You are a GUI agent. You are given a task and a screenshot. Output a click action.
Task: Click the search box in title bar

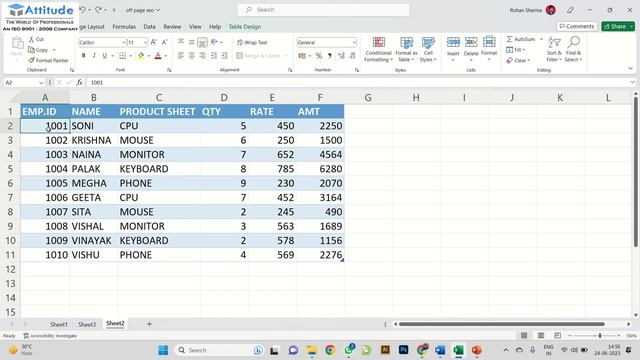point(323,10)
